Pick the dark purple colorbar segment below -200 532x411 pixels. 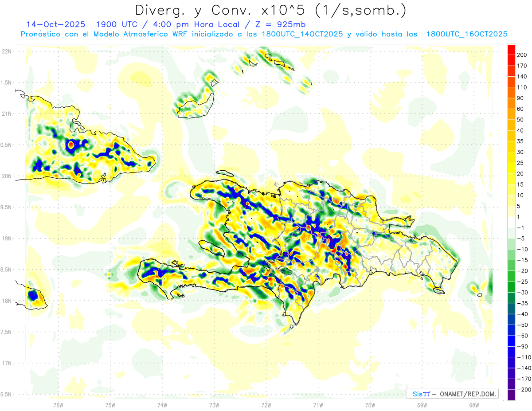tap(511, 395)
